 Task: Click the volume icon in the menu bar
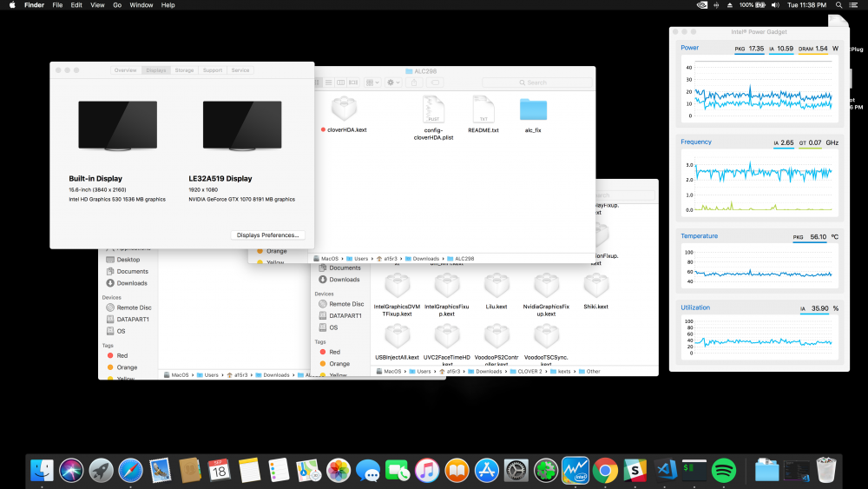coord(775,5)
